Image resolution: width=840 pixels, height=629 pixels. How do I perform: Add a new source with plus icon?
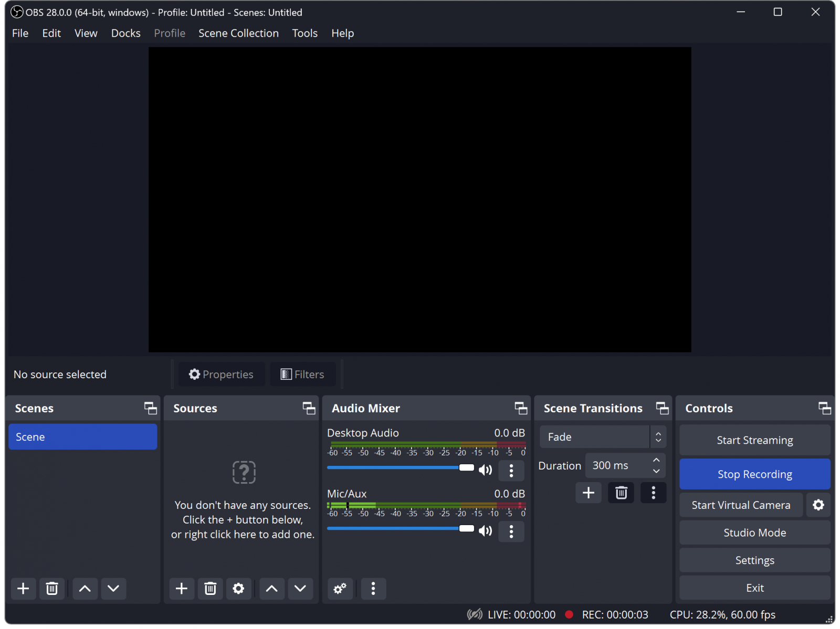tap(182, 588)
